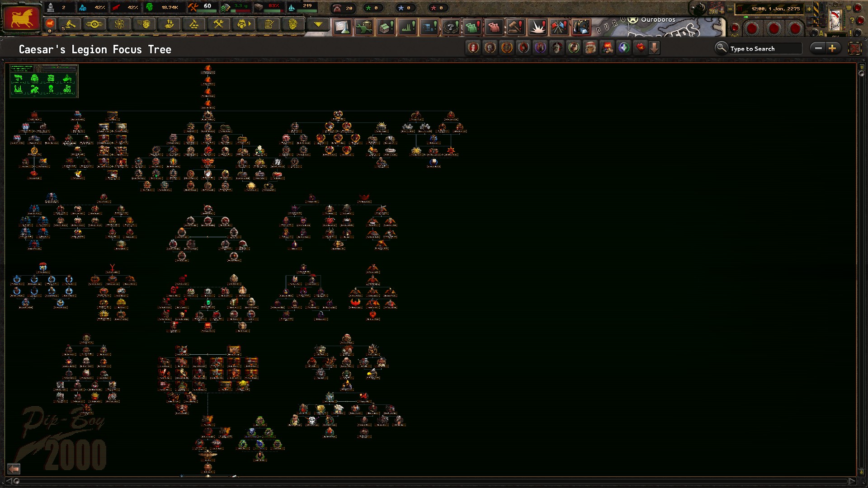Image resolution: width=868 pixels, height=488 pixels.
Task: Open the Vault-Tec winged eye menu
Action: pos(94,24)
